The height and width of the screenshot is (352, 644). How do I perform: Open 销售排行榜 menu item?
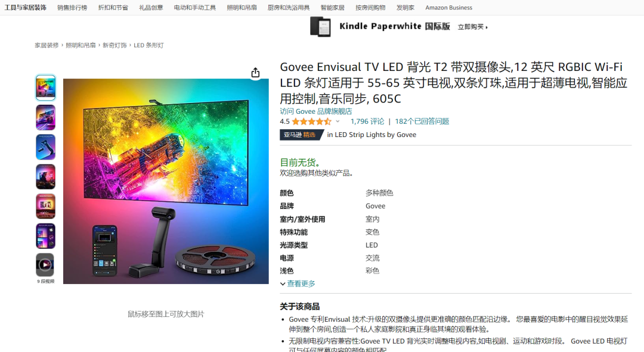72,7
